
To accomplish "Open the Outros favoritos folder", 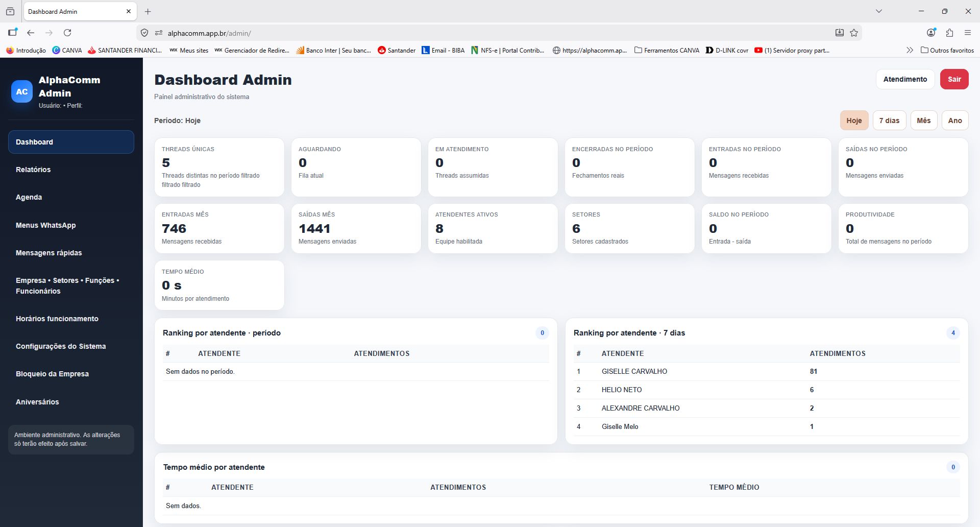I will coord(947,50).
